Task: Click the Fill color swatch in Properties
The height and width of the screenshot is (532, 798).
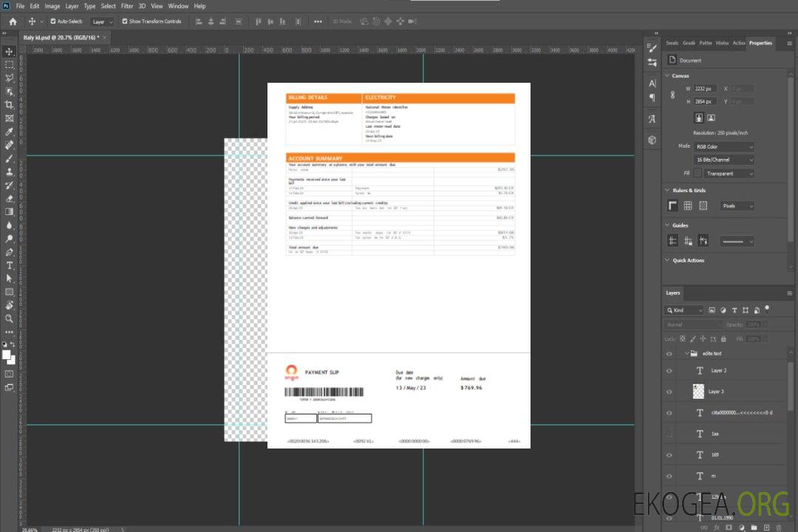Action: coord(697,174)
